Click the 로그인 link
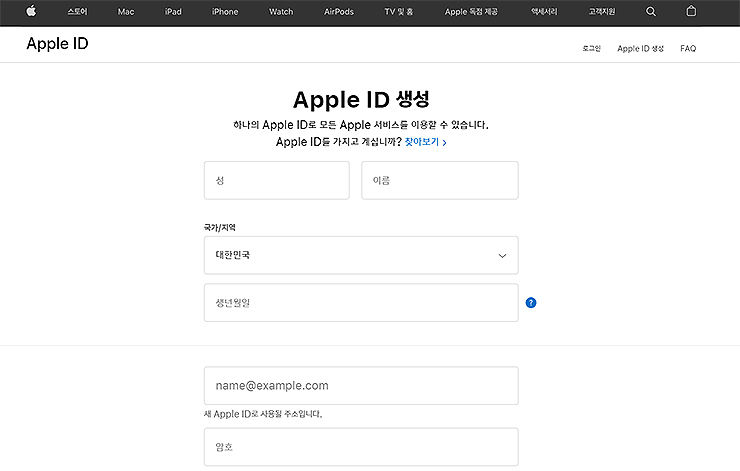Image resolution: width=740 pixels, height=471 pixels. point(591,48)
